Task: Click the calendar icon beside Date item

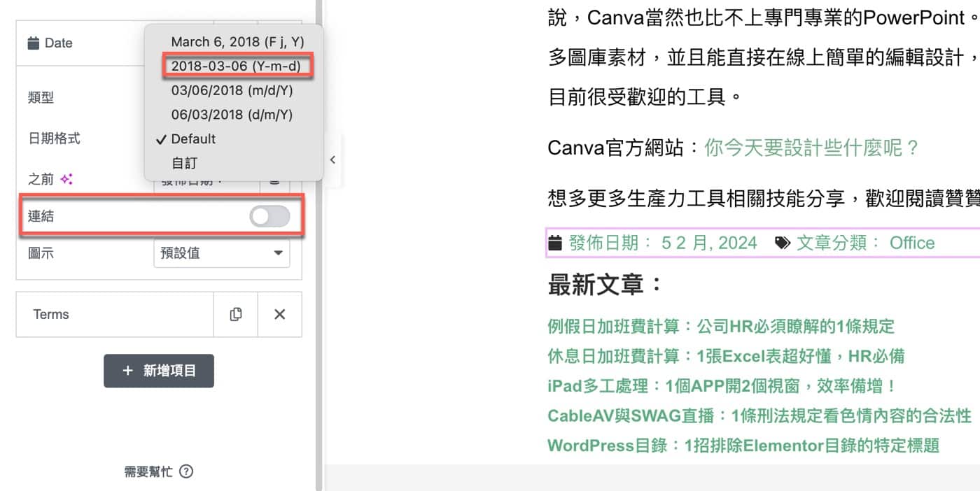Action: (33, 43)
